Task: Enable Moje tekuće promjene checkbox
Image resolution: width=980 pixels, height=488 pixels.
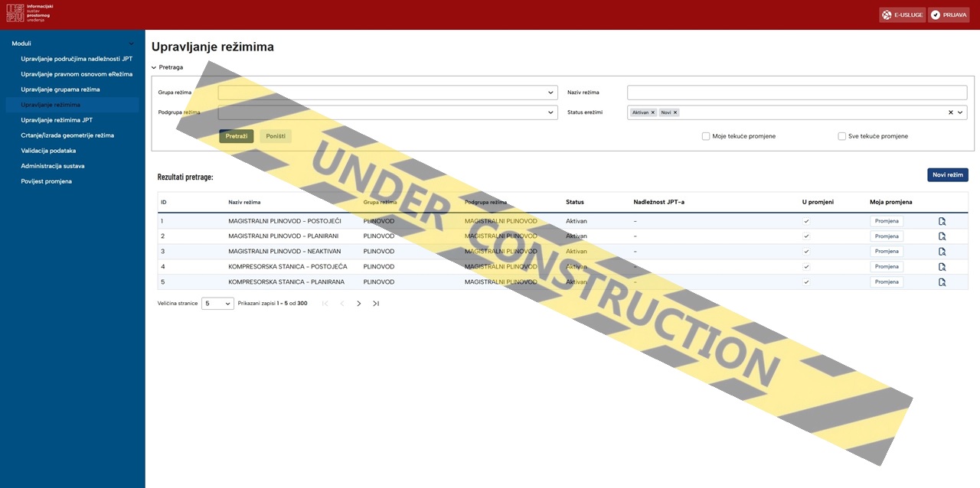Action: (706, 136)
